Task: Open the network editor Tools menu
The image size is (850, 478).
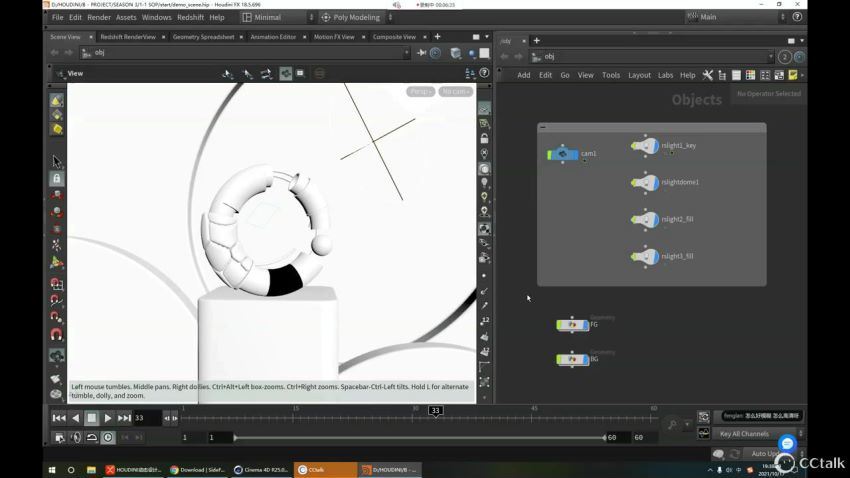Action: [611, 75]
